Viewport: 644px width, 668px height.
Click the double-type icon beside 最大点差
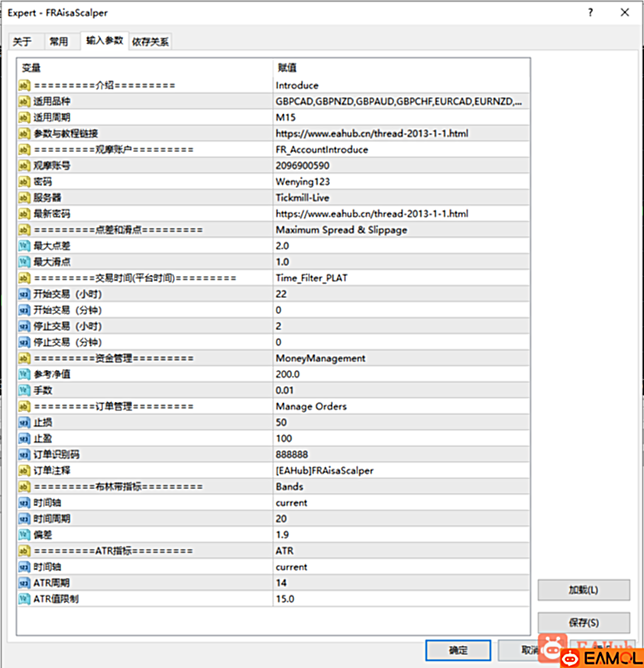click(24, 246)
